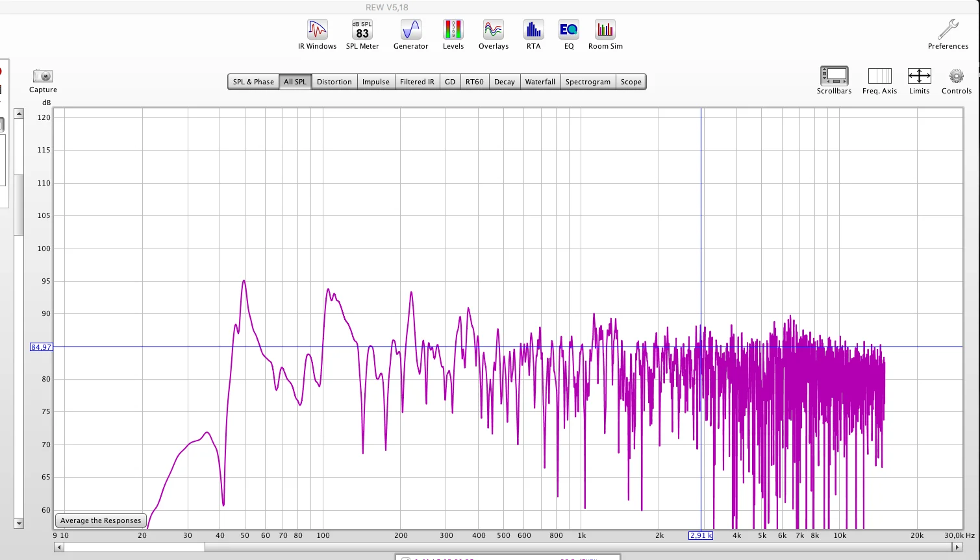Click vertical scrollbar down arrow
This screenshot has width=980, height=560.
coord(19,524)
